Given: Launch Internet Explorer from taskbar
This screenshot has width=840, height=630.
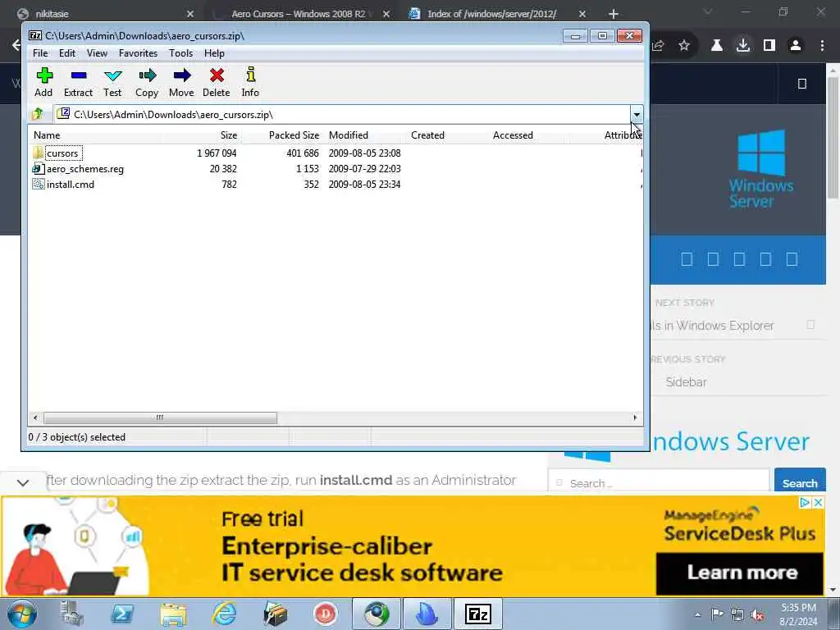Looking at the screenshot, I should click(x=224, y=614).
